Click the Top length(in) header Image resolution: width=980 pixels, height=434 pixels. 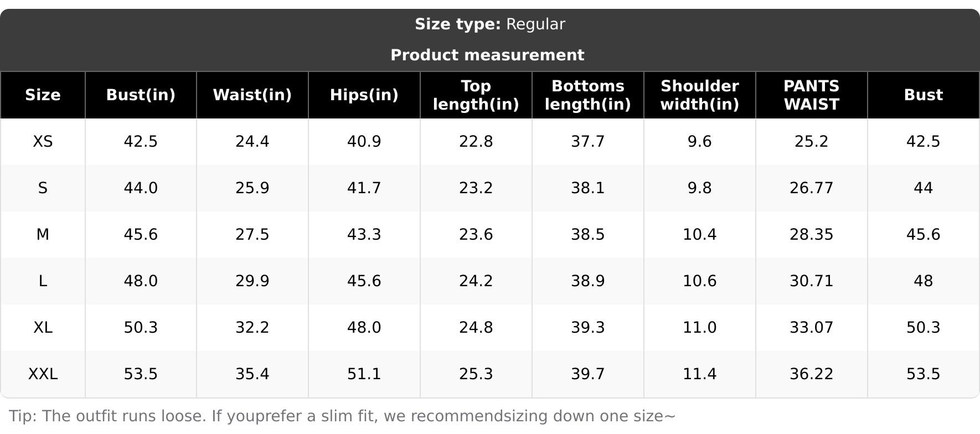476,95
